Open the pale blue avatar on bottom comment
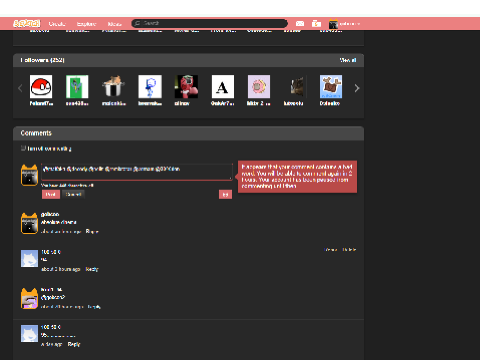Screen dimensions: 480x360 [x=29, y=334]
